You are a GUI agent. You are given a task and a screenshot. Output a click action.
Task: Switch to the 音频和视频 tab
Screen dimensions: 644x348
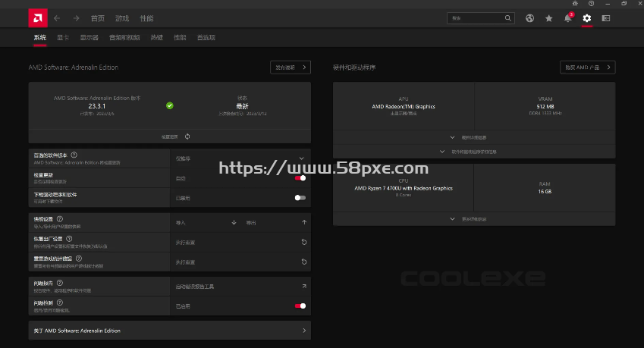(x=124, y=37)
